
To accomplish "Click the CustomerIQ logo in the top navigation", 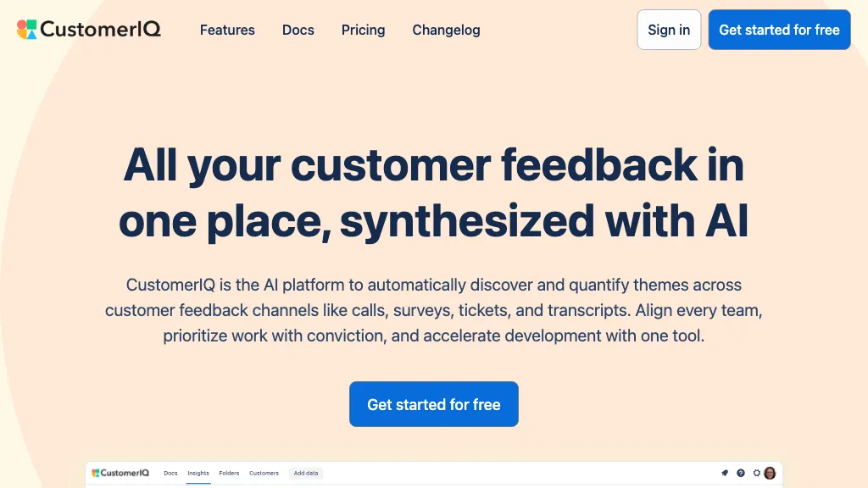I will tap(88, 30).
